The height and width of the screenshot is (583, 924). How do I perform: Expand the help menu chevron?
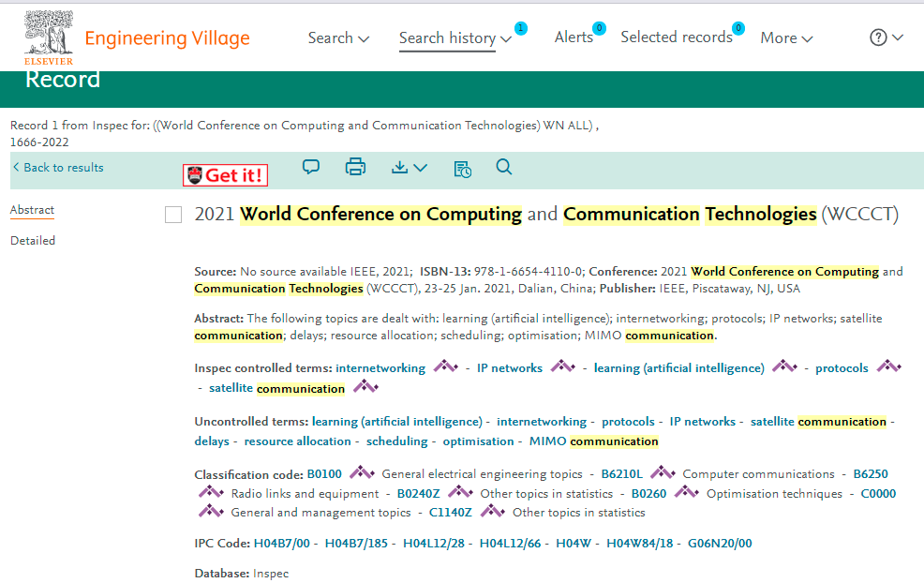pyautogui.click(x=898, y=37)
